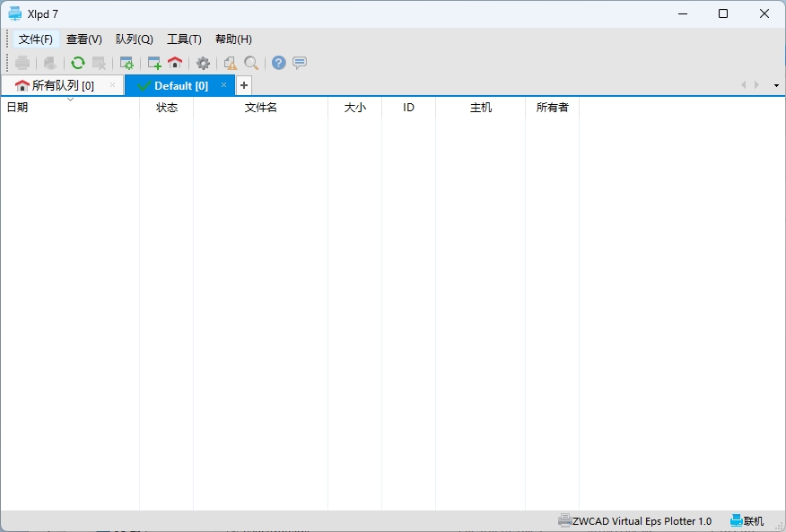Open the 文件(F) menu
This screenshot has height=532, width=786.
click(x=35, y=39)
